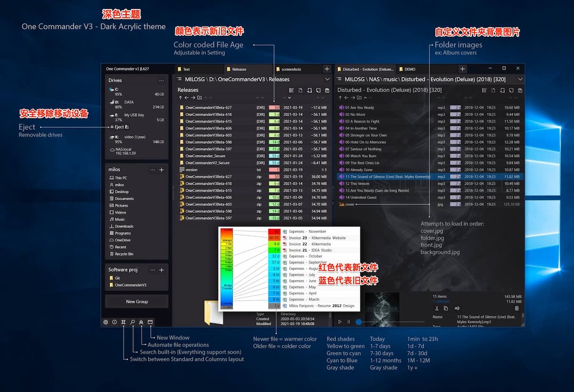Add a new tab with the plus button
Image resolution: width=574 pixels, height=392 pixels.
click(328, 69)
